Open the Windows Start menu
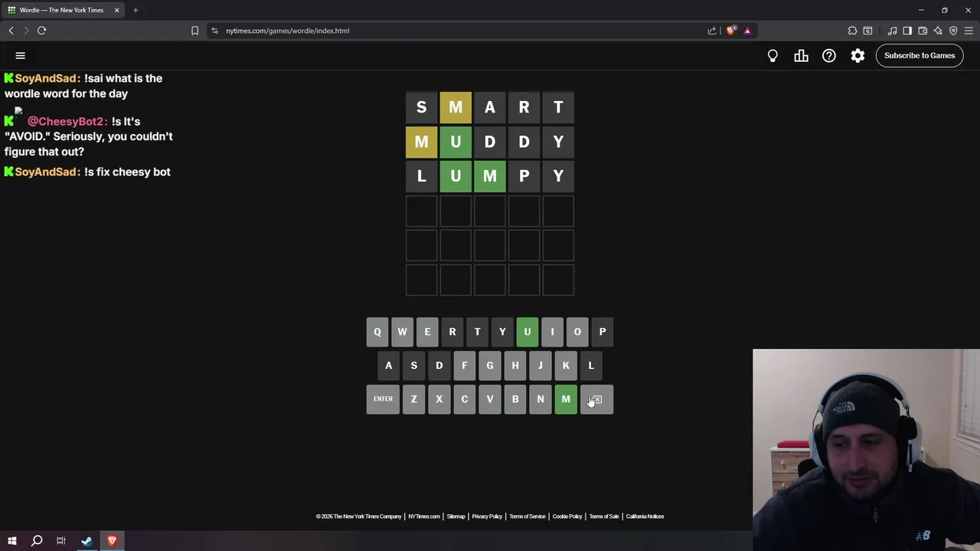This screenshot has width=980, height=551. coord(11,541)
